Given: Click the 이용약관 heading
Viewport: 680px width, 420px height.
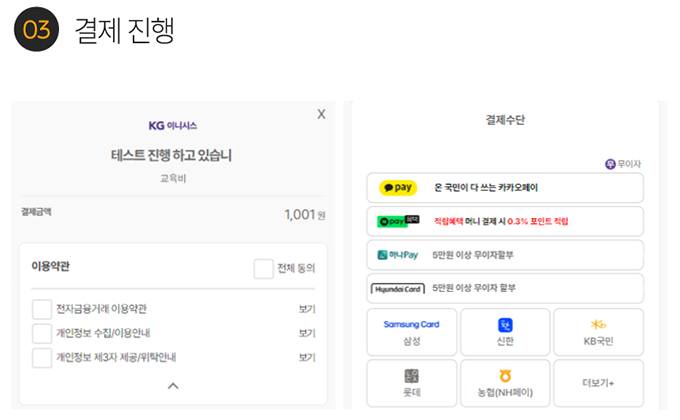Looking at the screenshot, I should (x=50, y=266).
